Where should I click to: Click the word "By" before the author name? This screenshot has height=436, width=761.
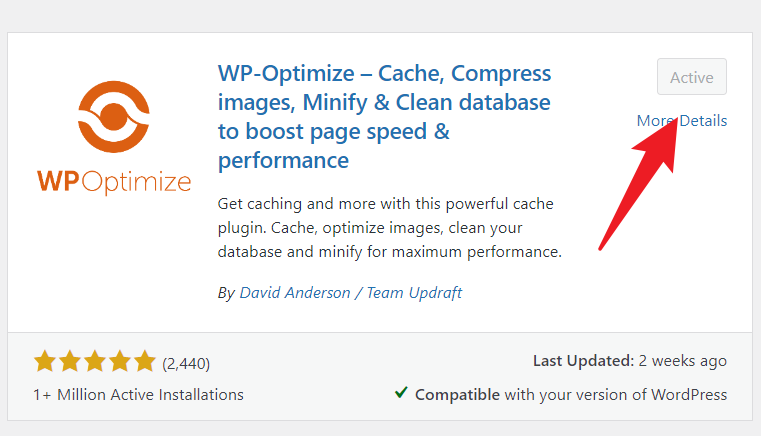pyautogui.click(x=226, y=293)
